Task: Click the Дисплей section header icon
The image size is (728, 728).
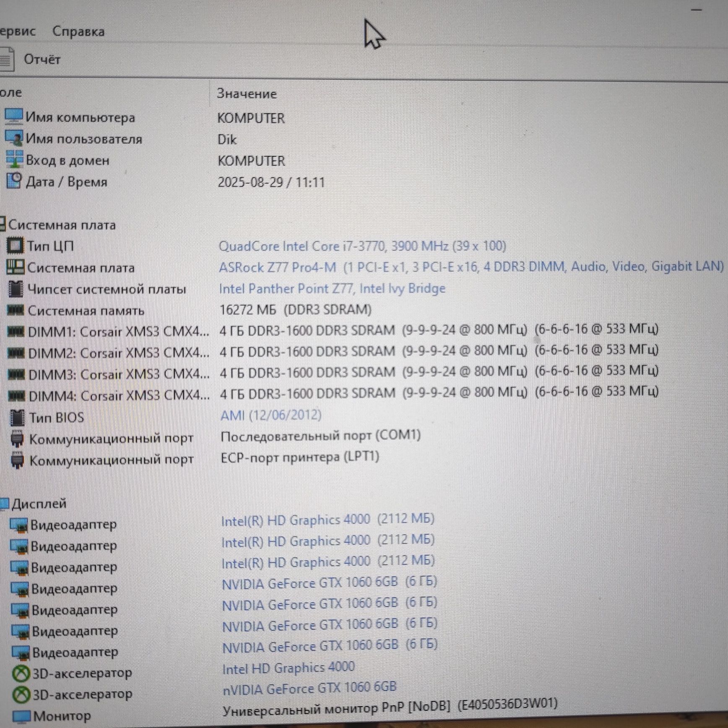Action: coord(5,503)
